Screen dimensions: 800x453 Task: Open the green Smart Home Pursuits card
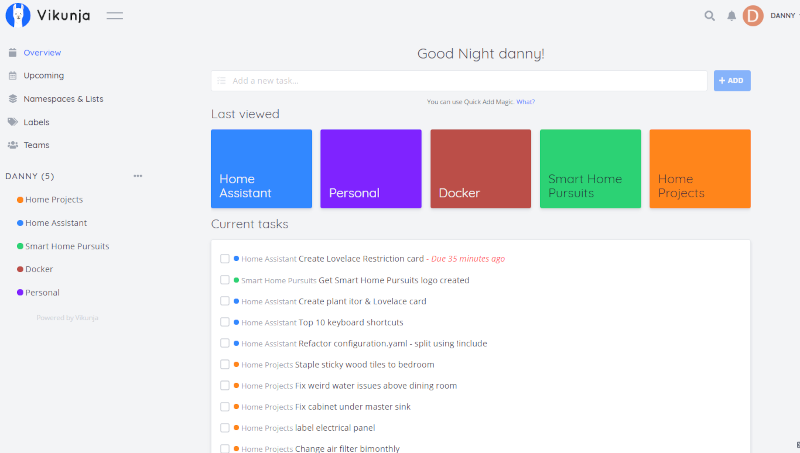590,168
